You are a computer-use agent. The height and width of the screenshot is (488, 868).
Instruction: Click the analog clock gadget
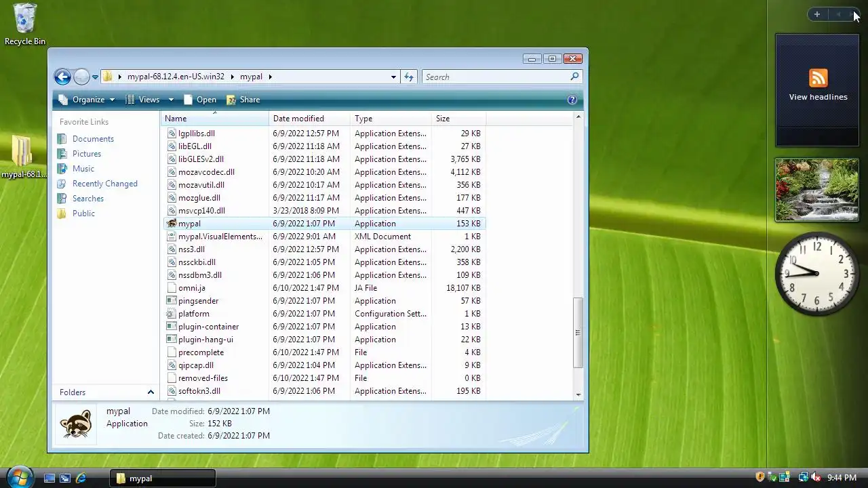click(816, 273)
